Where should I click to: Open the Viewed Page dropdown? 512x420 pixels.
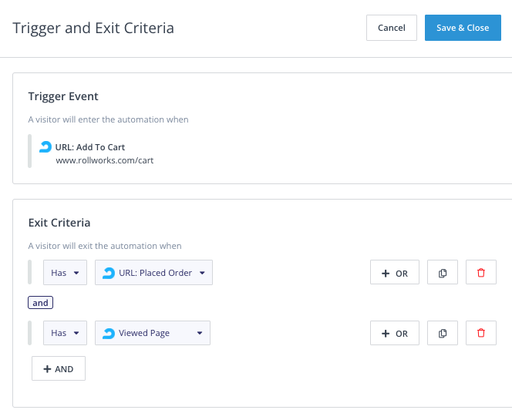153,333
